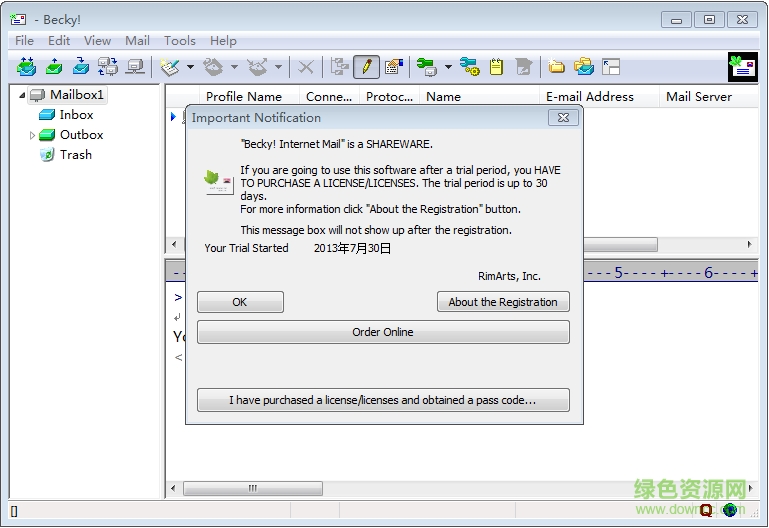Expand the Outbox tree node
Screen dimensions: 769x528
click(32, 135)
